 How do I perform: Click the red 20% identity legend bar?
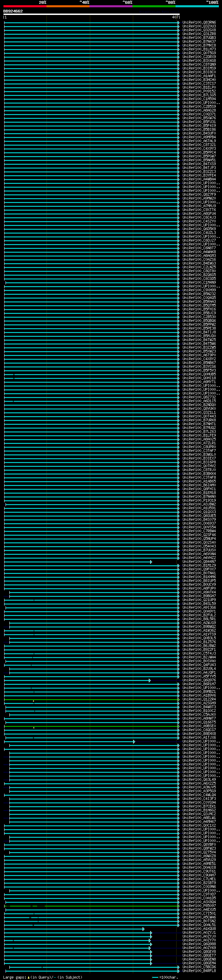click(25, 6)
